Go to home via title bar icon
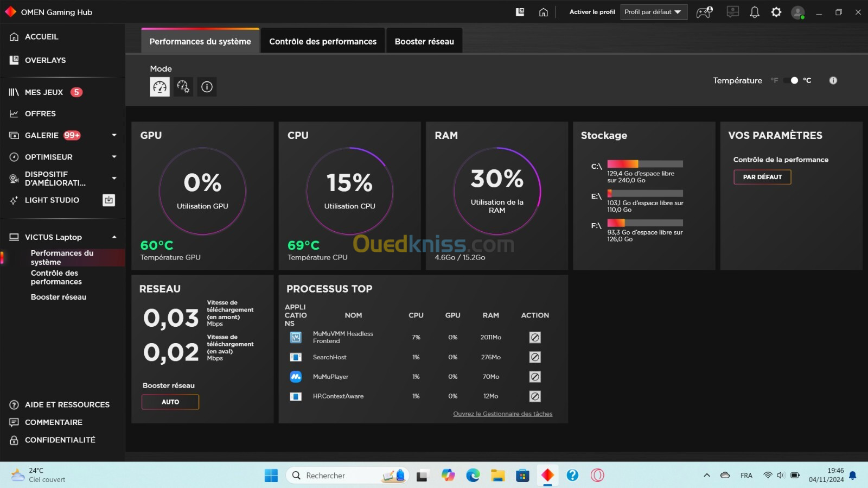Image resolution: width=868 pixels, height=488 pixels. (543, 12)
